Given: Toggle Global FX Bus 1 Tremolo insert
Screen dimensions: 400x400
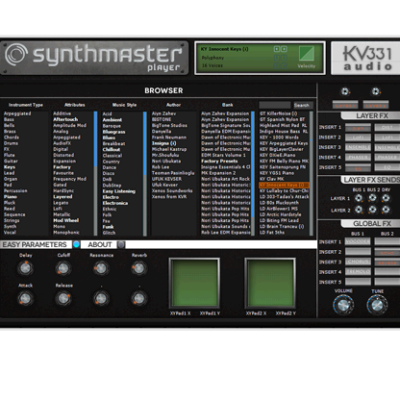Looking at the screenshot, I should click(358, 272).
